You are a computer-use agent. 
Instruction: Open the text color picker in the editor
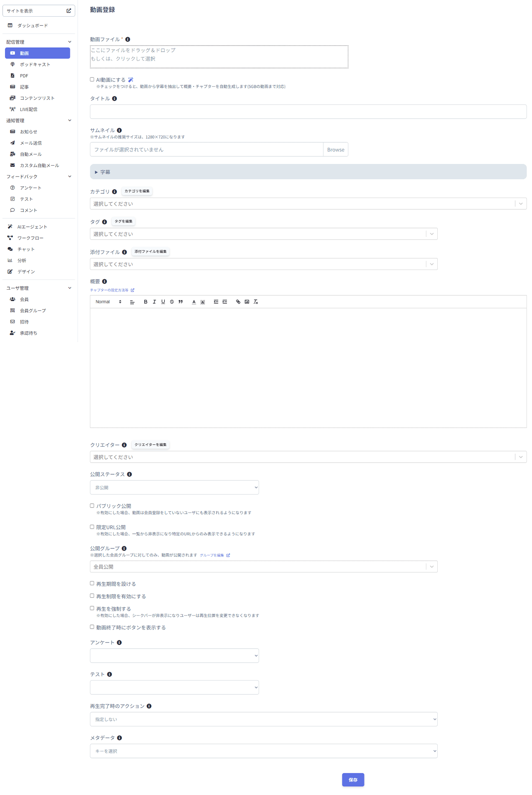[x=194, y=302]
